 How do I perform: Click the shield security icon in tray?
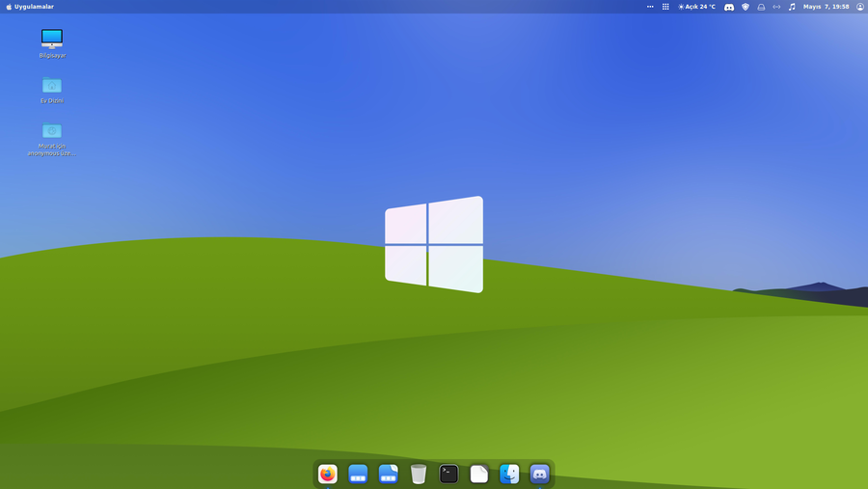pos(745,7)
